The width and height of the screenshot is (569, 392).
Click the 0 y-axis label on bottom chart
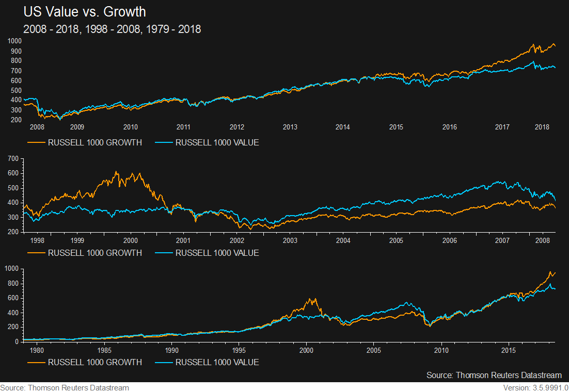pos(17,341)
